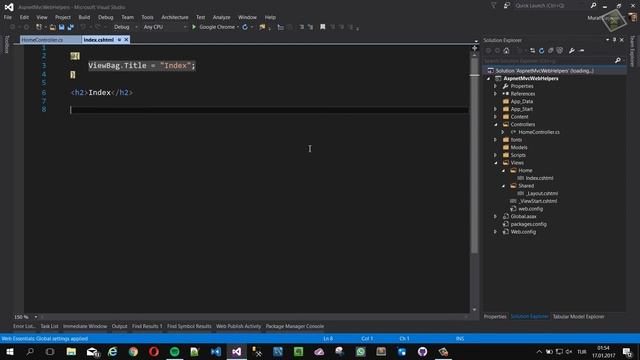Open the Package Manager Console tab

[295, 326]
